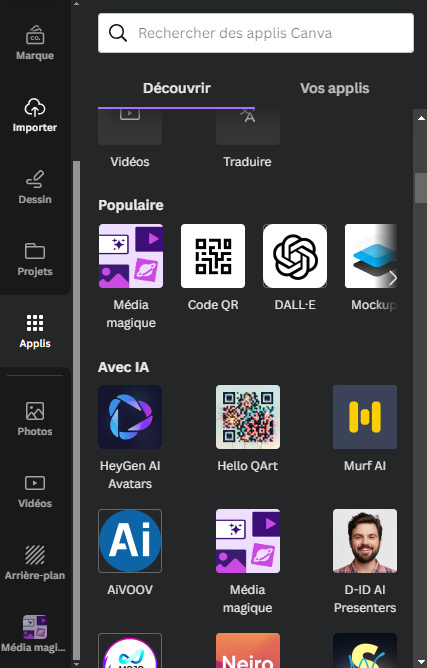Click the DALL·E label
The width and height of the screenshot is (427, 668).
pyautogui.click(x=295, y=305)
